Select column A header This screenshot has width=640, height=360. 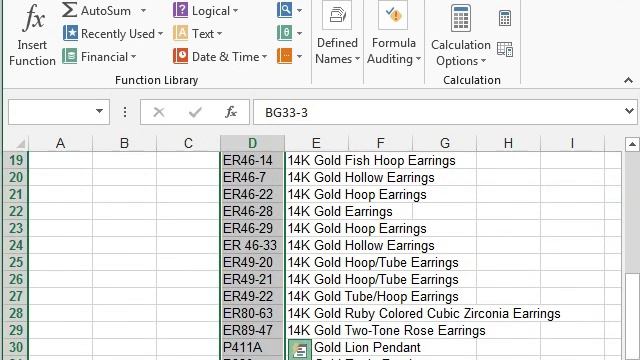coord(60,143)
